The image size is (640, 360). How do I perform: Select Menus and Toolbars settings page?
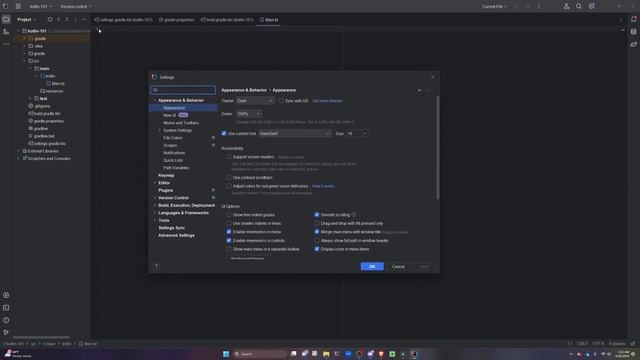pyautogui.click(x=181, y=123)
